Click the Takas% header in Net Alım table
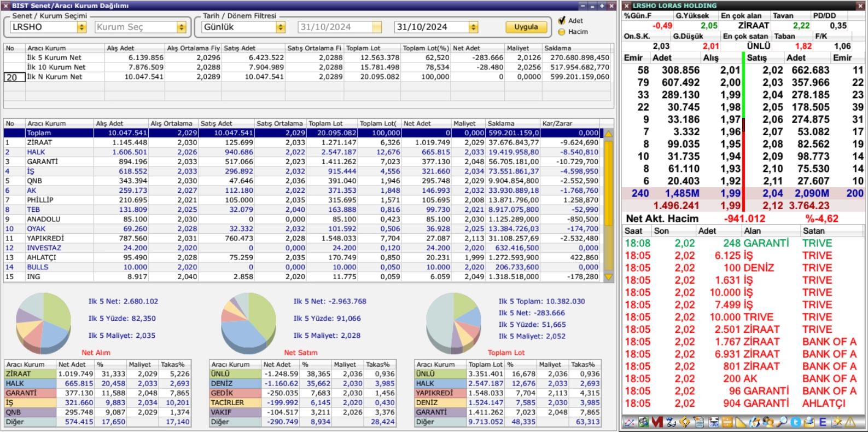The image size is (868, 432). pyautogui.click(x=174, y=364)
